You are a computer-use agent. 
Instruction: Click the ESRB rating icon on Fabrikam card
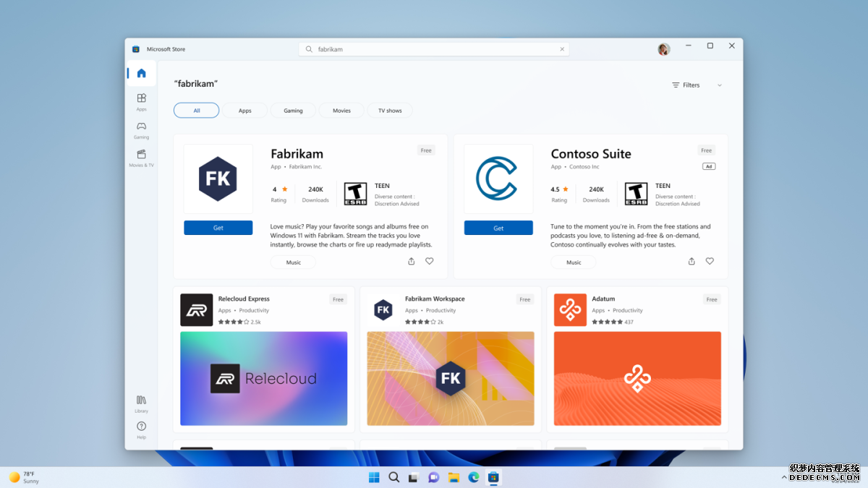click(355, 194)
